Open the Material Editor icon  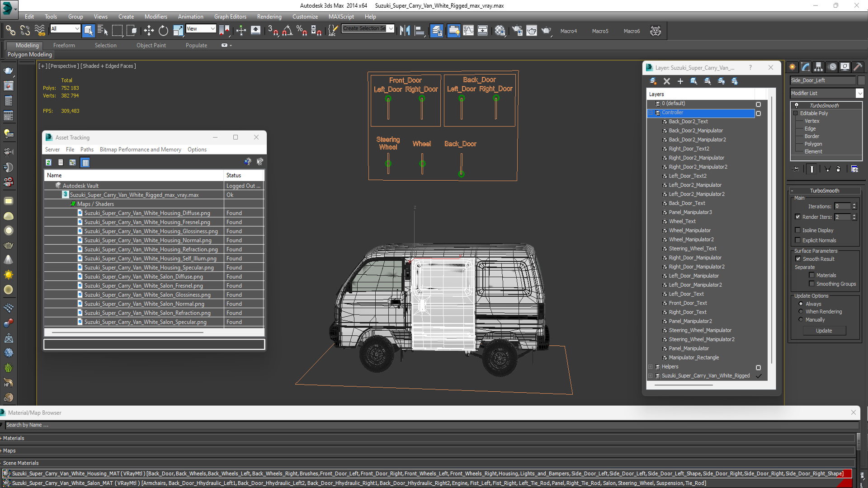pyautogui.click(x=500, y=31)
